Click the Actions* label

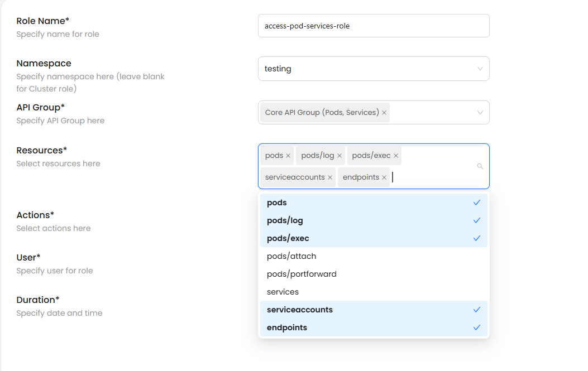click(x=35, y=215)
